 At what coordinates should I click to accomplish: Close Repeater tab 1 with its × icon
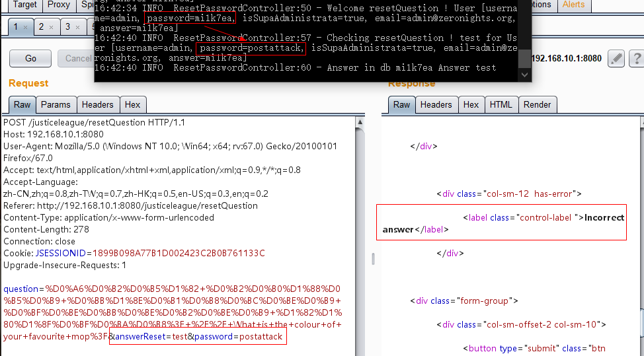click(x=25, y=28)
